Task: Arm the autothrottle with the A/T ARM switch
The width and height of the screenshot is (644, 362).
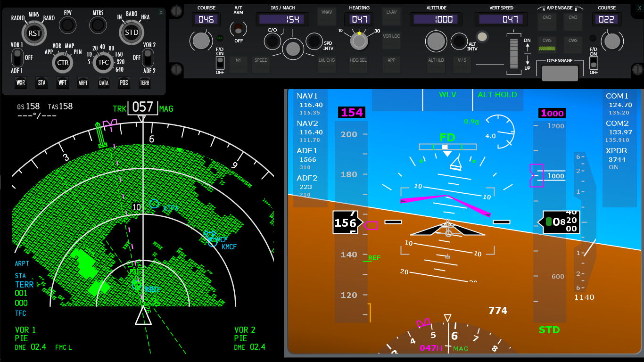Action: 238,29
